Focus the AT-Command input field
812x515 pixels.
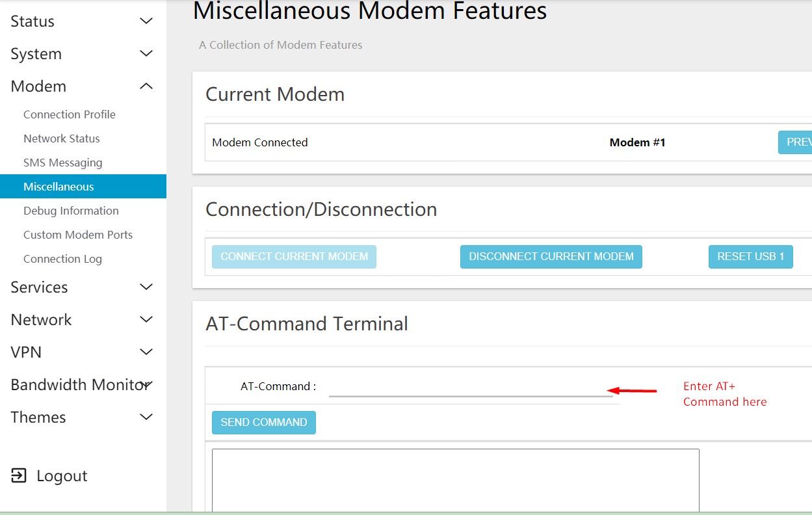(471, 386)
